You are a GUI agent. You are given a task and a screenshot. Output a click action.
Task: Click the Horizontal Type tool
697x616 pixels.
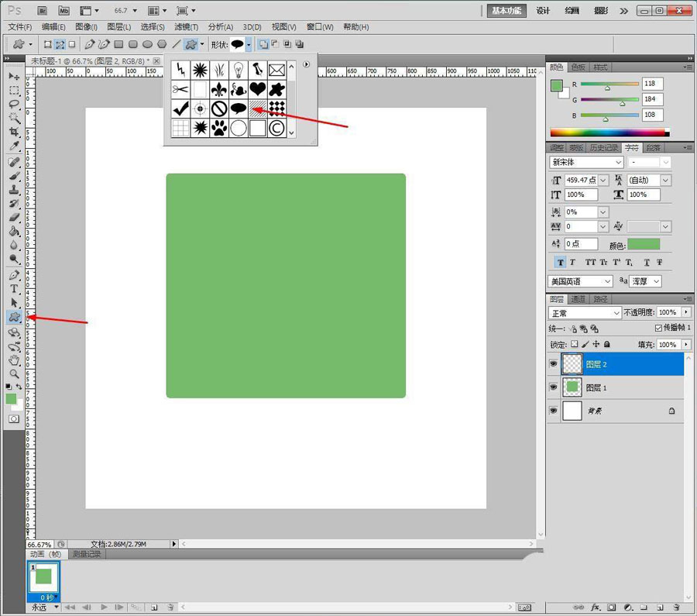(x=14, y=288)
